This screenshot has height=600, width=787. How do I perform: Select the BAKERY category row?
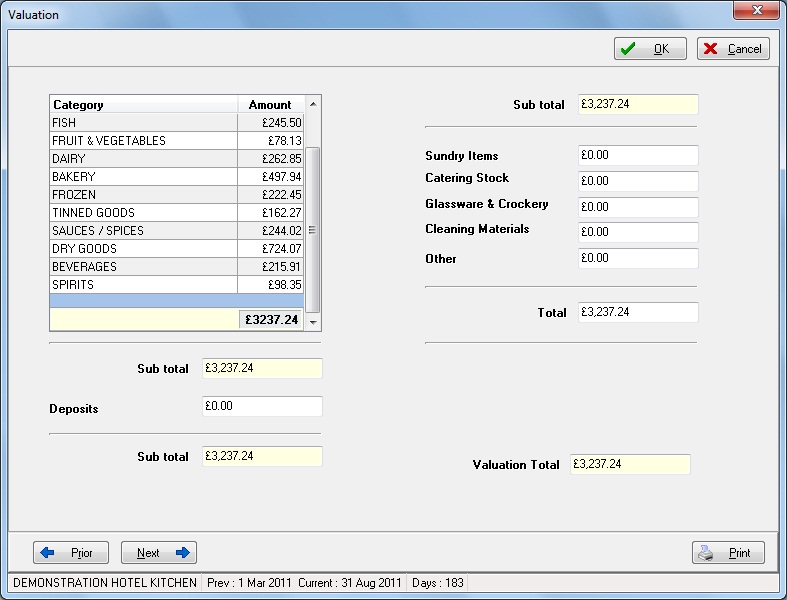pos(177,177)
